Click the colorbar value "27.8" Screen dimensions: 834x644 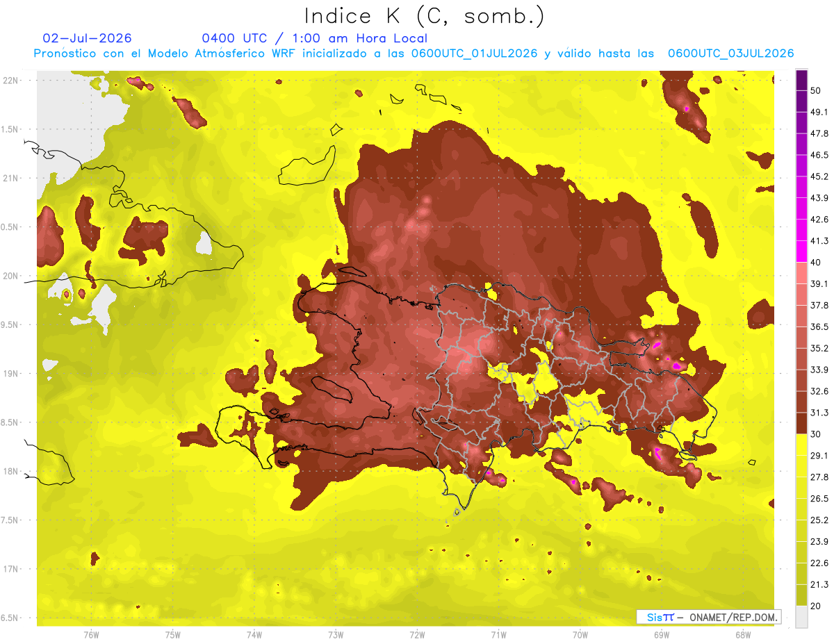(819, 477)
